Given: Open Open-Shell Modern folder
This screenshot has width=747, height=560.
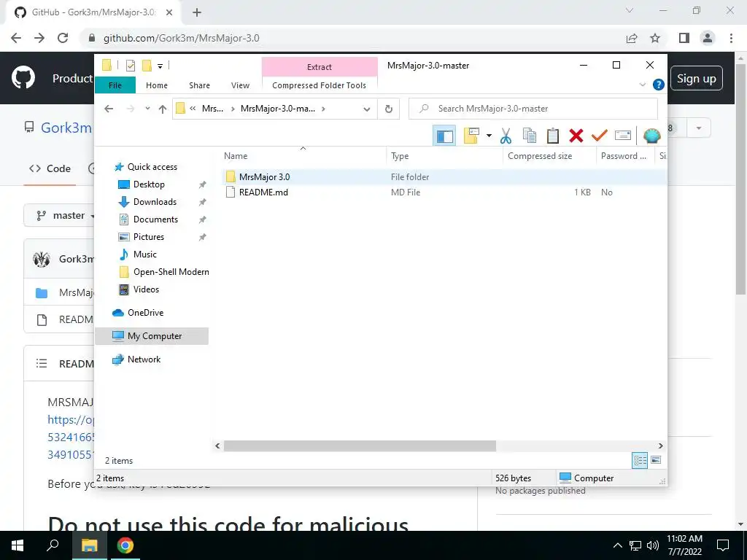Looking at the screenshot, I should [x=171, y=273].
